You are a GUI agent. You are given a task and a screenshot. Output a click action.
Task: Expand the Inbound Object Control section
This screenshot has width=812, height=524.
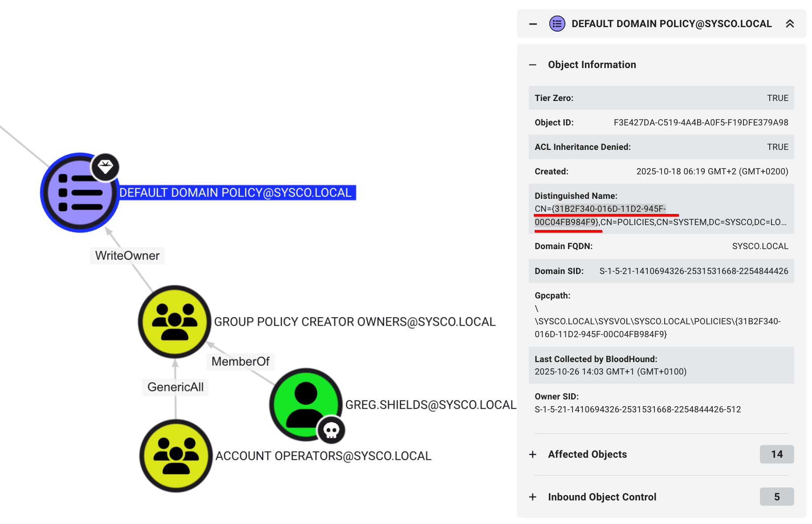533,497
